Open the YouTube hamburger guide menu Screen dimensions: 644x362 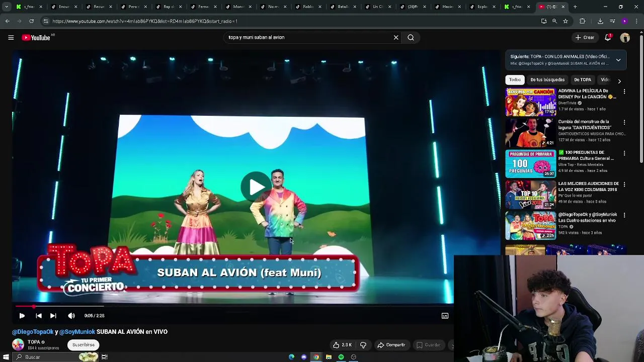[11, 38]
